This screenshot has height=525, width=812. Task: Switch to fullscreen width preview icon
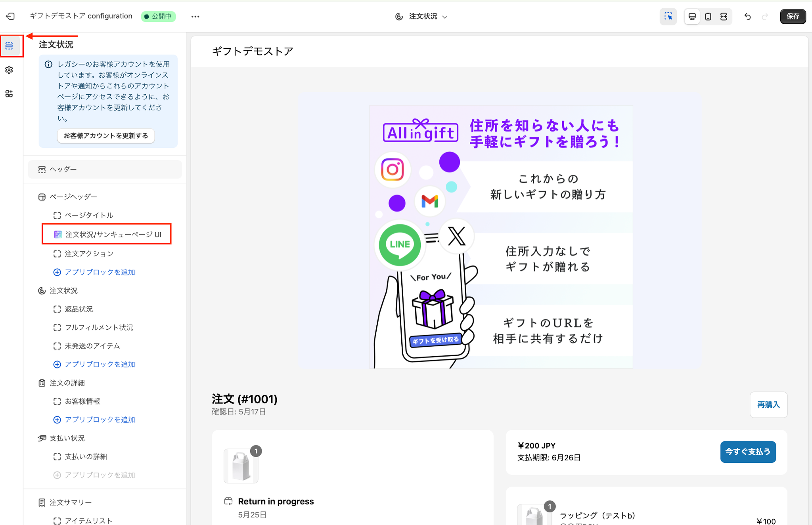[724, 16]
